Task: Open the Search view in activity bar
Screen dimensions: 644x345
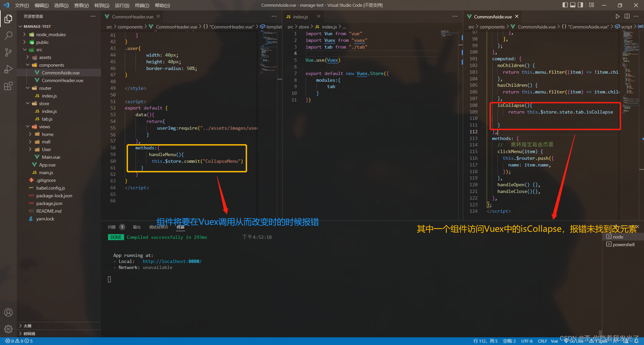Action: [8, 36]
